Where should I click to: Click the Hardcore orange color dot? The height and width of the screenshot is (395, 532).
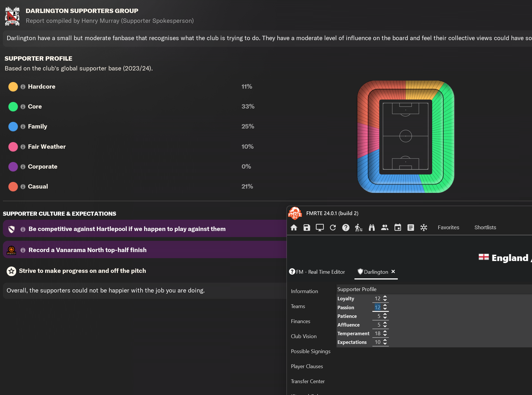pos(13,87)
